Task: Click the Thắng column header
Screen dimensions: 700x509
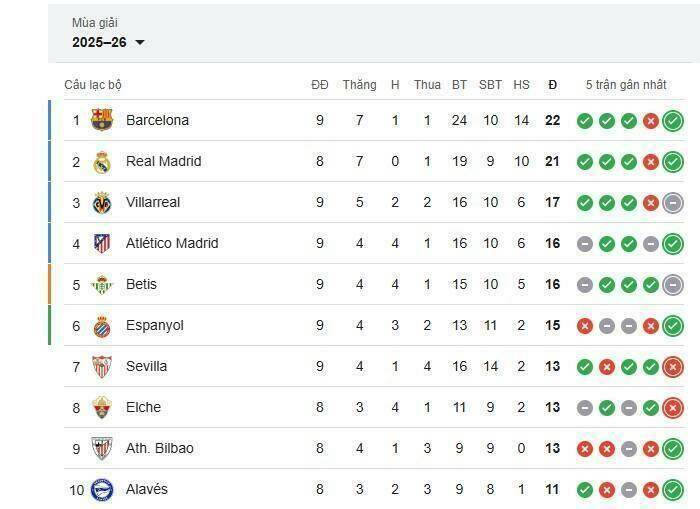Action: point(359,85)
